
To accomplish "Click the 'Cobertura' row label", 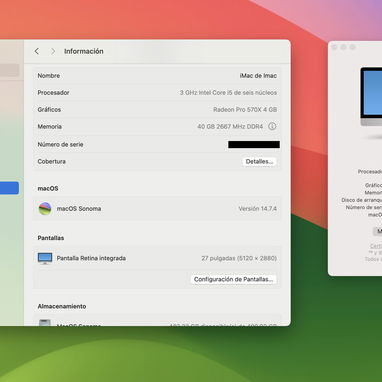I will tap(51, 161).
